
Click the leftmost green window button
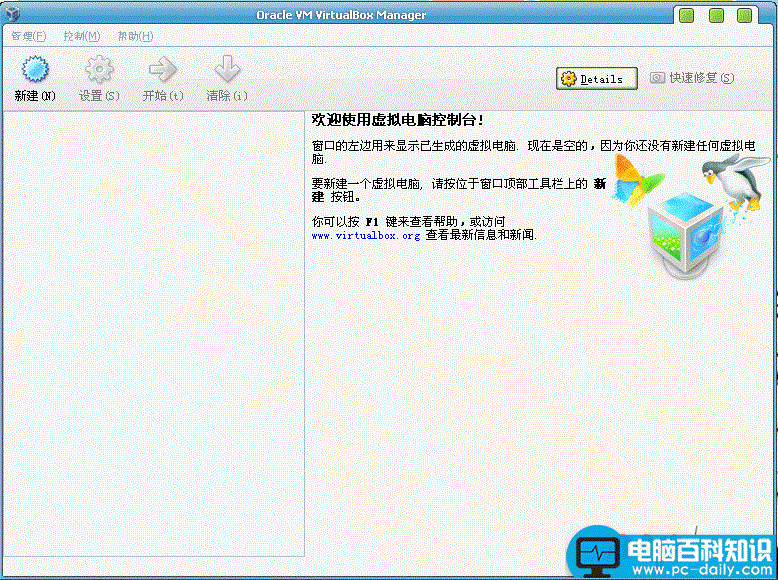[x=685, y=15]
